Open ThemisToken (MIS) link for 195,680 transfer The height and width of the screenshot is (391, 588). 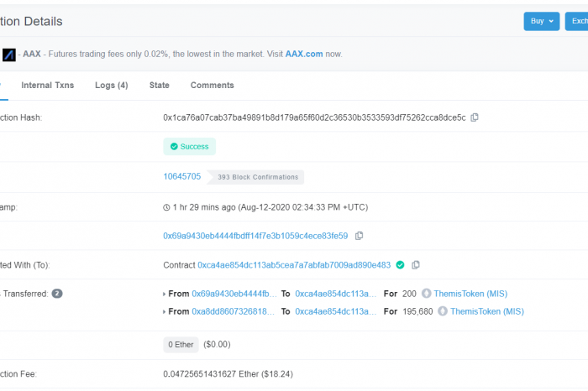click(x=487, y=311)
